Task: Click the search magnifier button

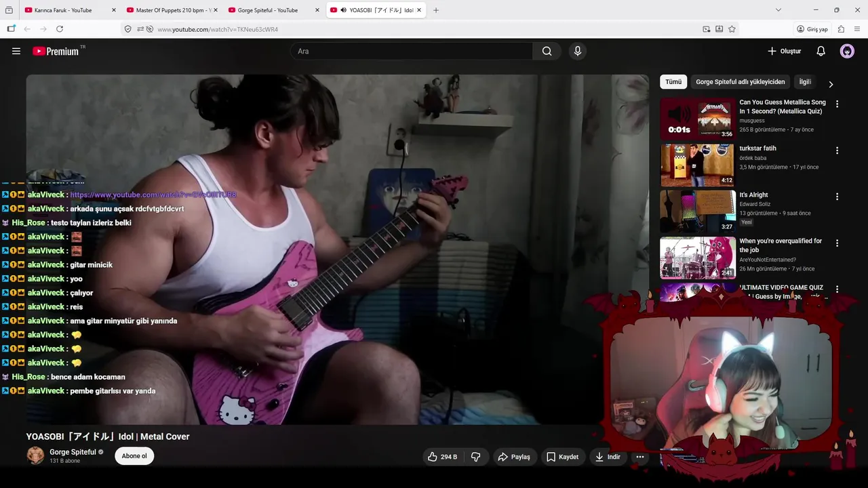Action: (x=547, y=51)
